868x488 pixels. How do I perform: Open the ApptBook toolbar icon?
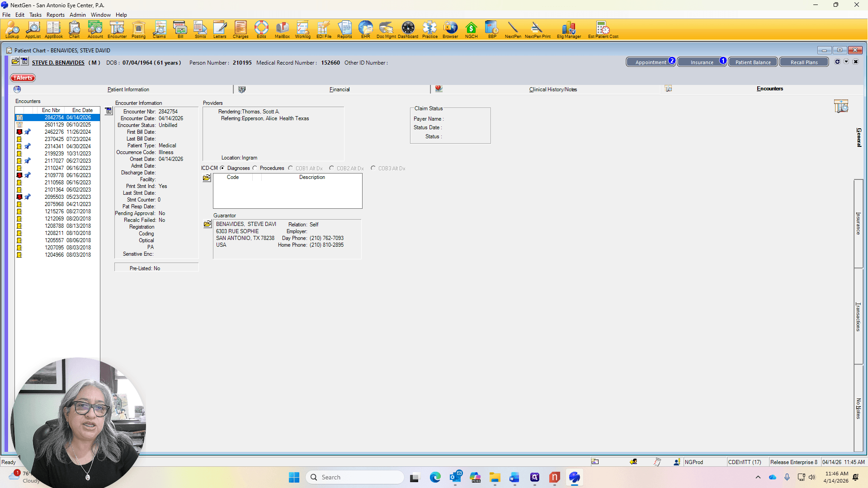(x=53, y=29)
